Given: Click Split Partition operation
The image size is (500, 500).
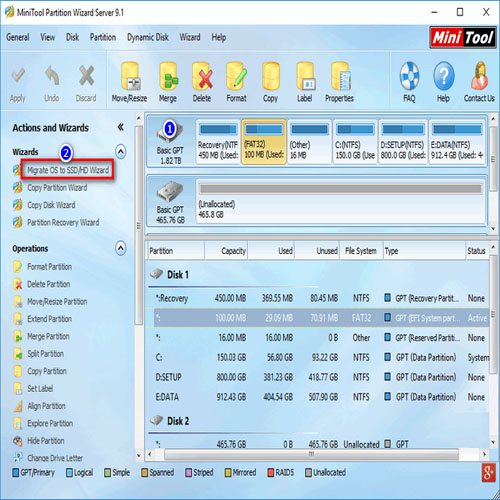Looking at the screenshot, I should click(45, 354).
